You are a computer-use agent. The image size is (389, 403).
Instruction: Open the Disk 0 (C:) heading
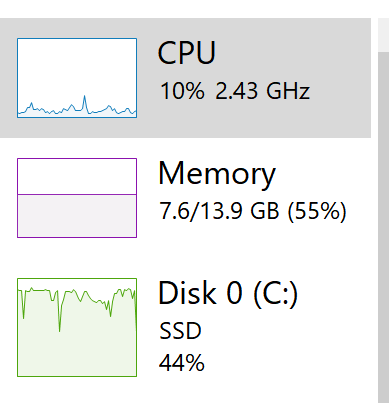[228, 293]
